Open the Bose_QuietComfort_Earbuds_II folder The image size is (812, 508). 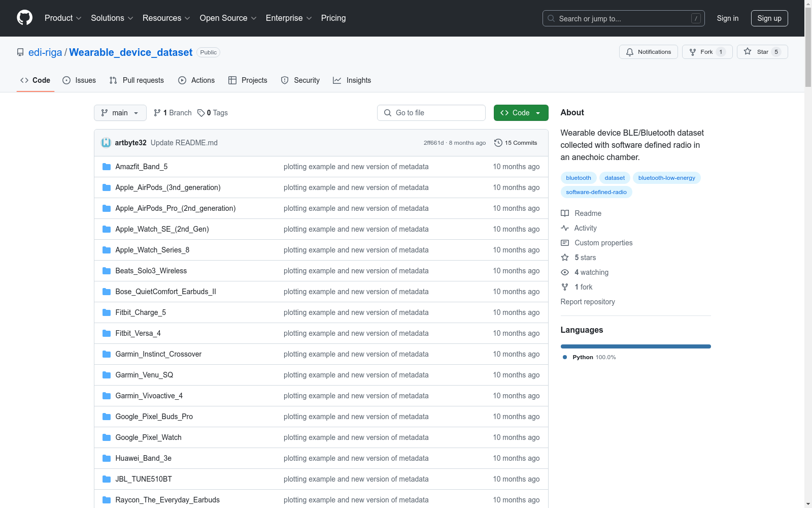[165, 292]
